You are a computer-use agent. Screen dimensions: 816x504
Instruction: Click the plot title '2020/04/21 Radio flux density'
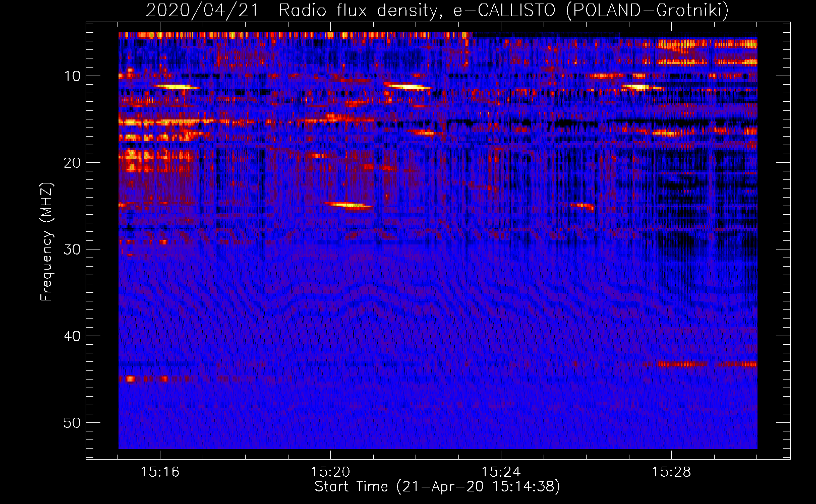(x=292, y=10)
